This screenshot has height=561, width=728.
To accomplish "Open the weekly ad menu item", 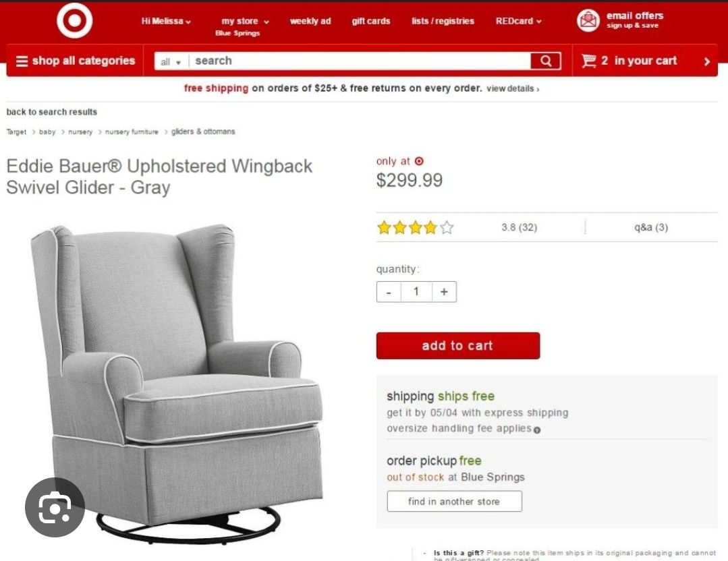I will pyautogui.click(x=310, y=22).
